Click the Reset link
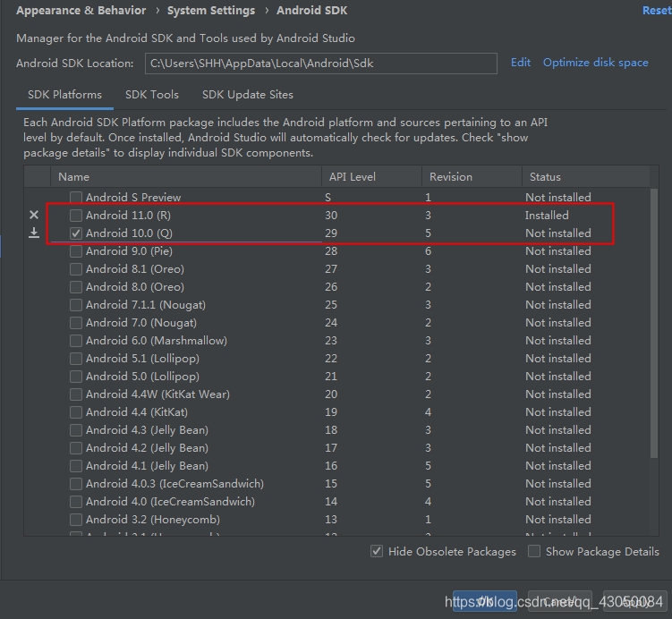 tap(657, 10)
